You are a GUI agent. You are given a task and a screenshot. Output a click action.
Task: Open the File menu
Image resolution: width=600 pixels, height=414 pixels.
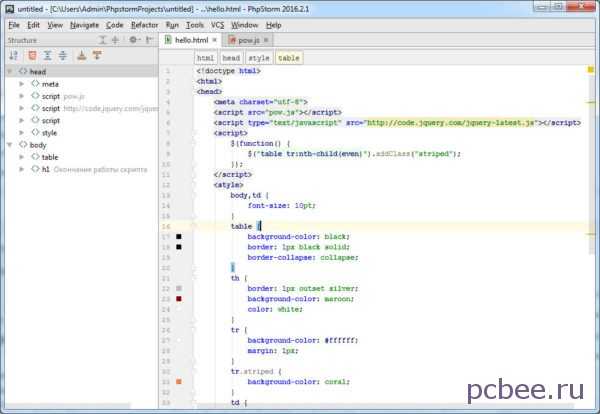click(x=14, y=25)
